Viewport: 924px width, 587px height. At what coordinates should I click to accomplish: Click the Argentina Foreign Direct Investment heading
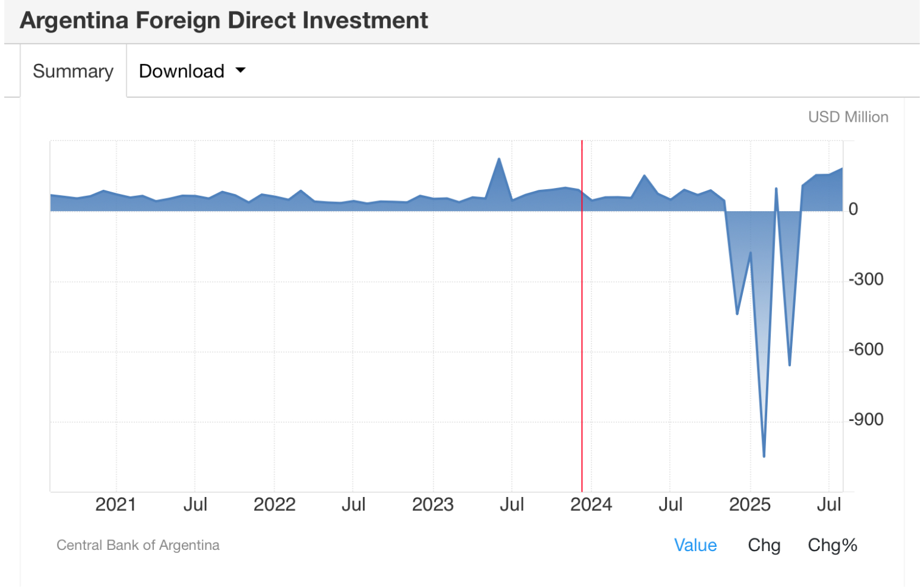[224, 21]
